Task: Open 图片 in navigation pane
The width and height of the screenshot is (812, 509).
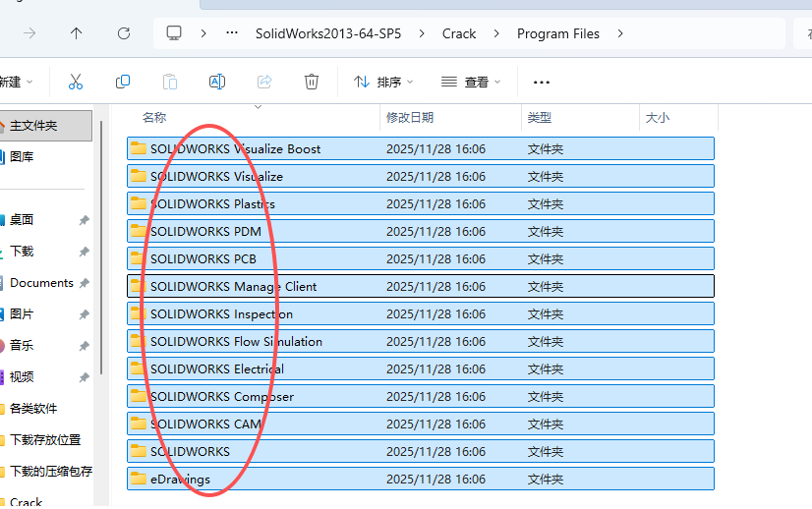Action: tap(22, 314)
